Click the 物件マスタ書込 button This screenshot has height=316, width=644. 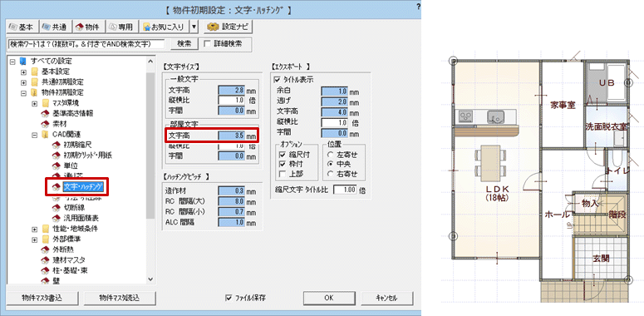pos(42,298)
